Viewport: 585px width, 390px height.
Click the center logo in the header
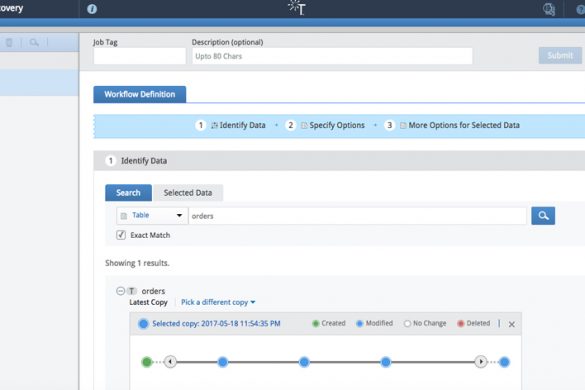pos(297,7)
